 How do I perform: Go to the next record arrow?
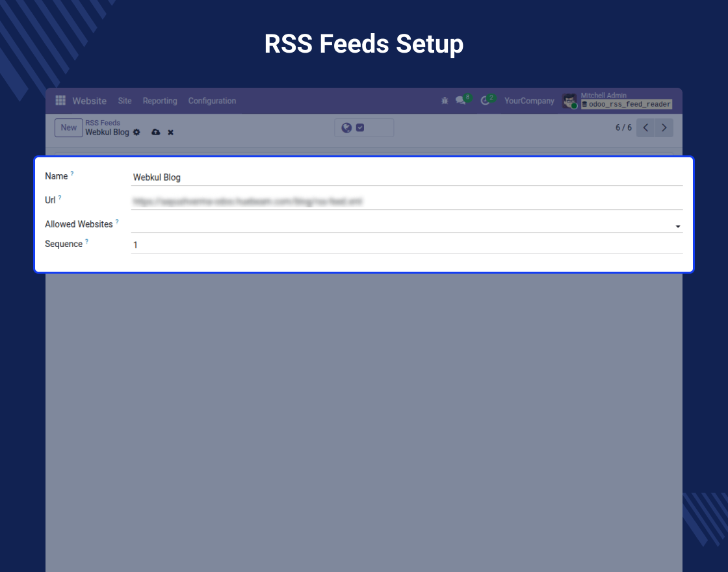coord(664,127)
